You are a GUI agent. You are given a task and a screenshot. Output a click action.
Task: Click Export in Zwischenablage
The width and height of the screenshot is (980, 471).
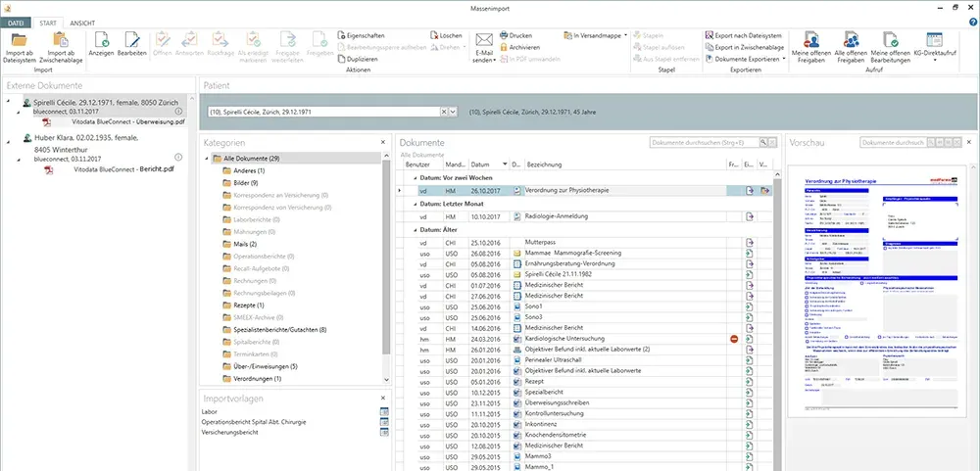point(743,47)
